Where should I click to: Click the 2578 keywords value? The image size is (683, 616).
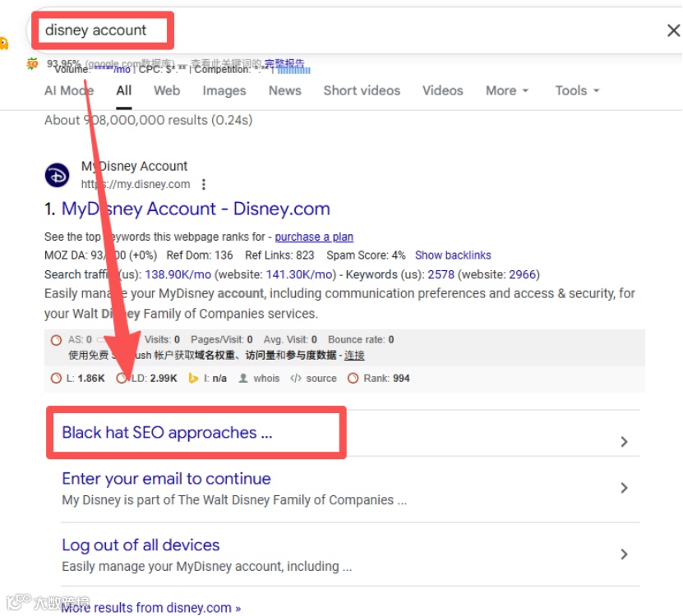coord(441,274)
